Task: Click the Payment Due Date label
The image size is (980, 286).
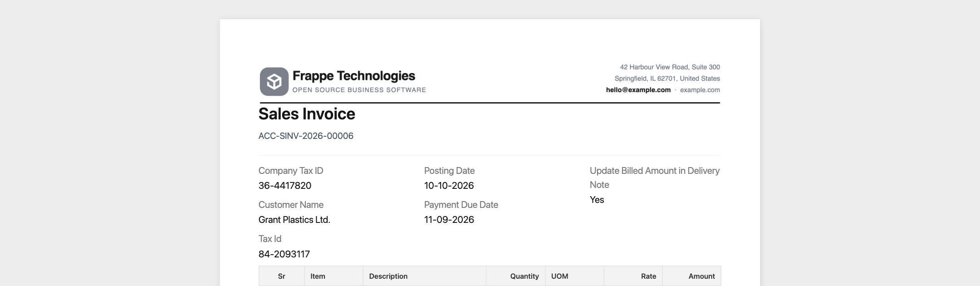Action: click(461, 205)
